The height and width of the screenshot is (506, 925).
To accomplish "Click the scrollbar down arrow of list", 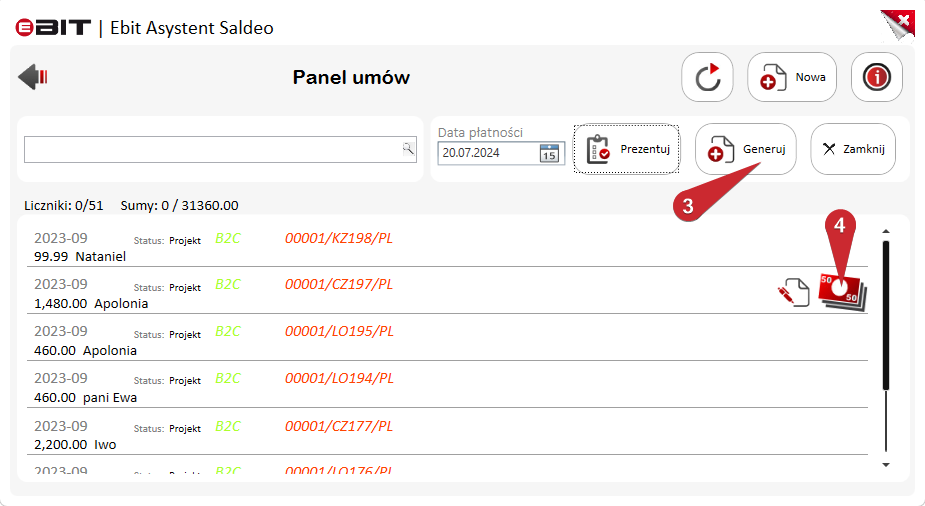I will tap(885, 465).
